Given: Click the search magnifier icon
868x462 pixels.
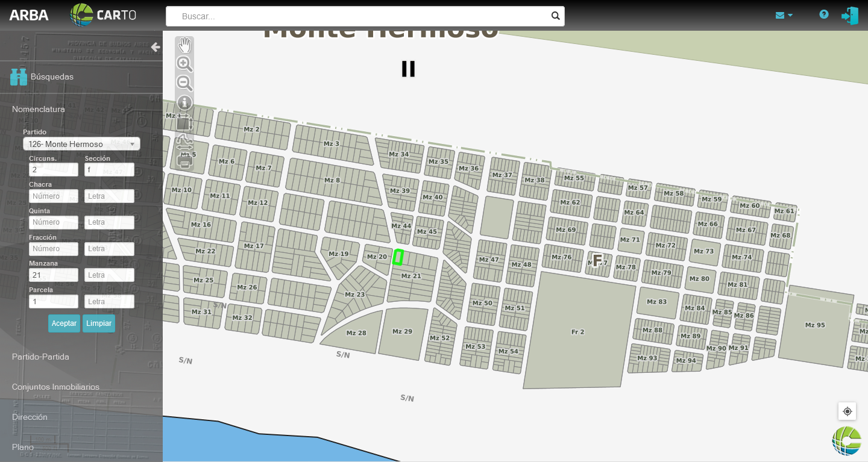Looking at the screenshot, I should [x=555, y=16].
